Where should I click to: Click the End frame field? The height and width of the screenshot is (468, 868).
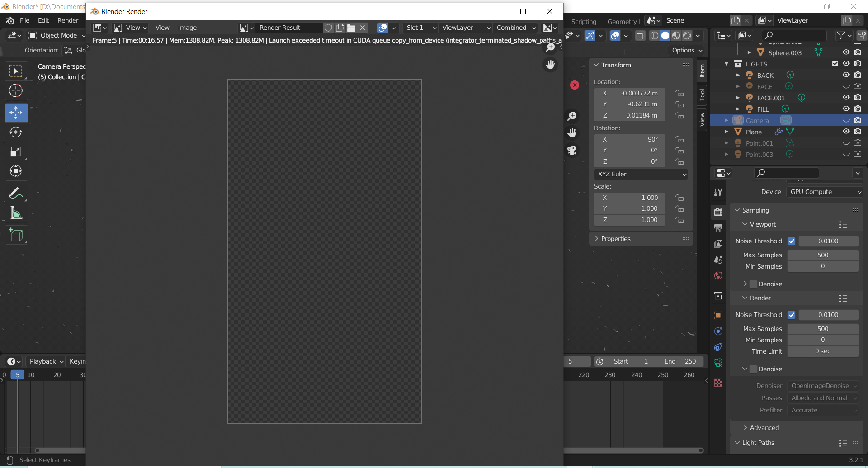coord(680,361)
